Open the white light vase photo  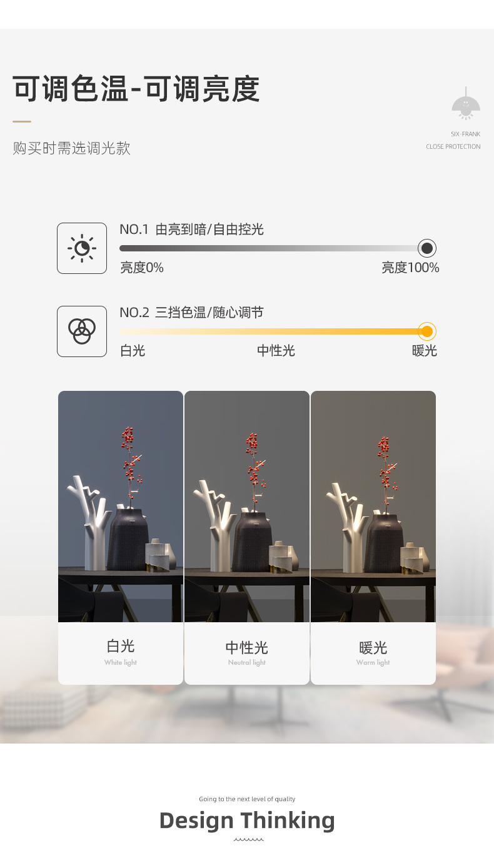(x=121, y=507)
